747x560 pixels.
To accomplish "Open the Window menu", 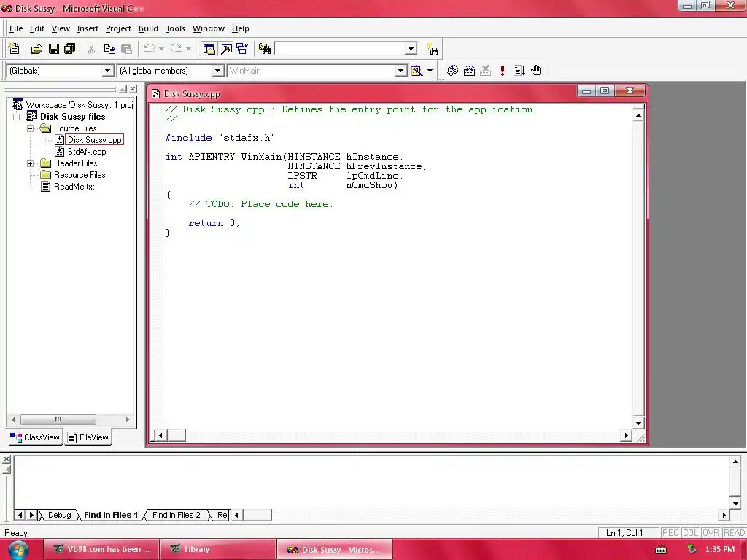I will coord(208,28).
